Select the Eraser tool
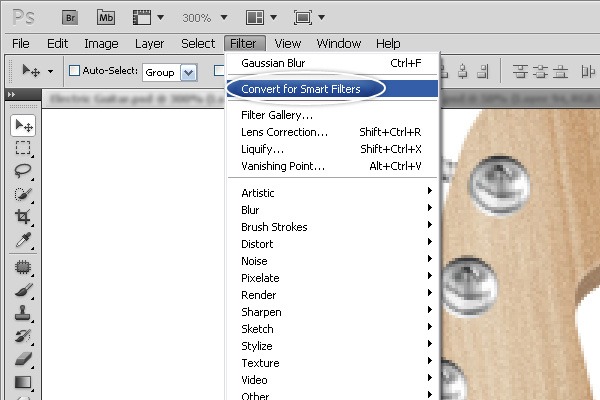The image size is (600, 400). 23,359
